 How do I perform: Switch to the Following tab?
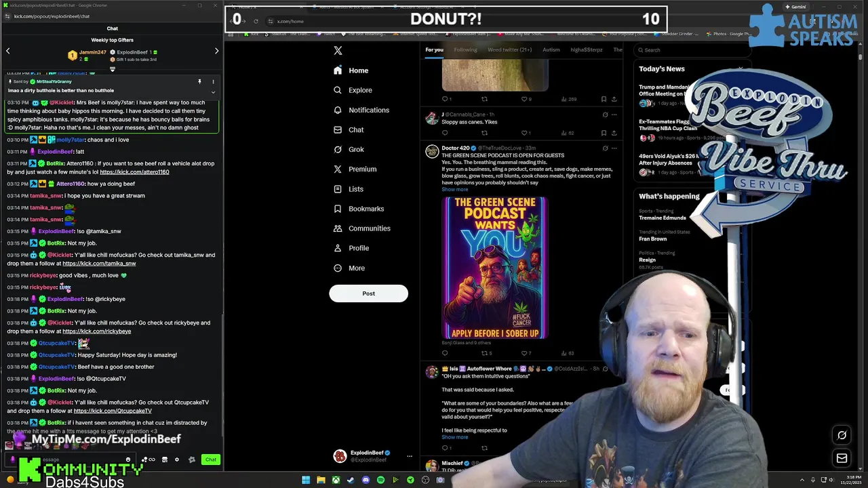point(465,49)
